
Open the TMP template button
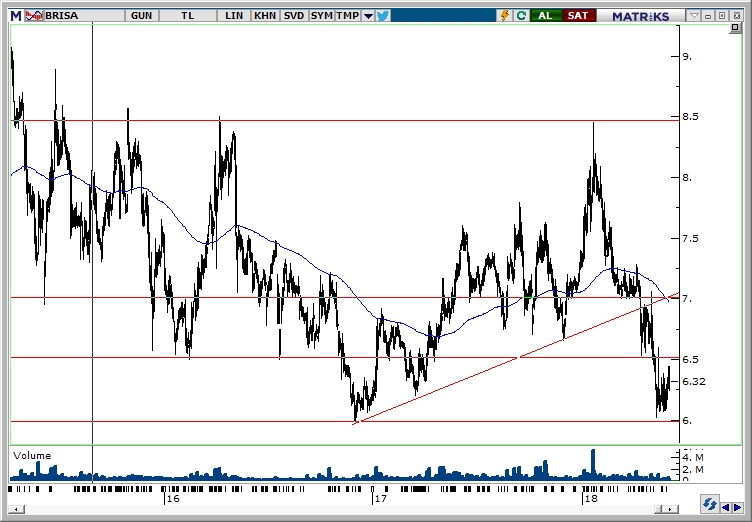tap(348, 16)
